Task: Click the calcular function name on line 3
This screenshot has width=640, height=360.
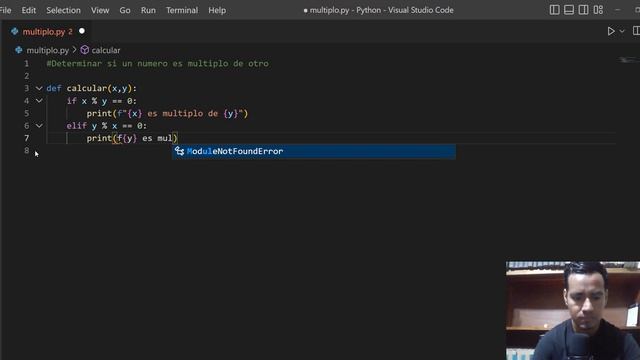Action: click(x=87, y=88)
